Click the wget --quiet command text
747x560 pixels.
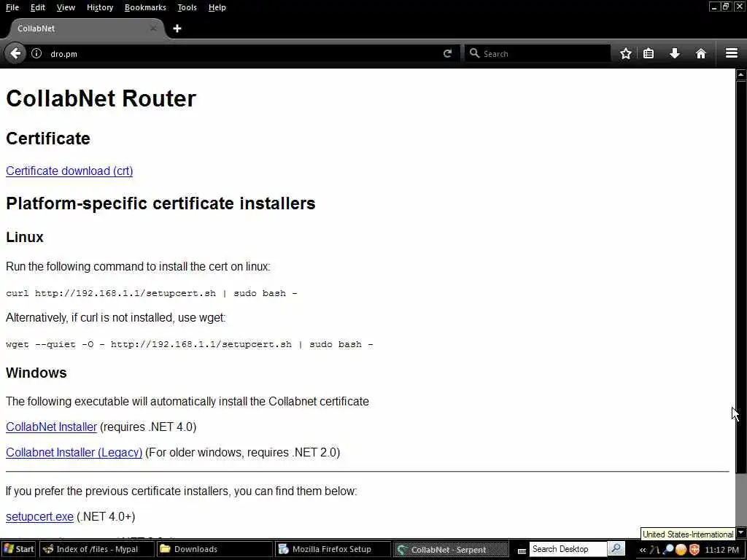(x=190, y=344)
